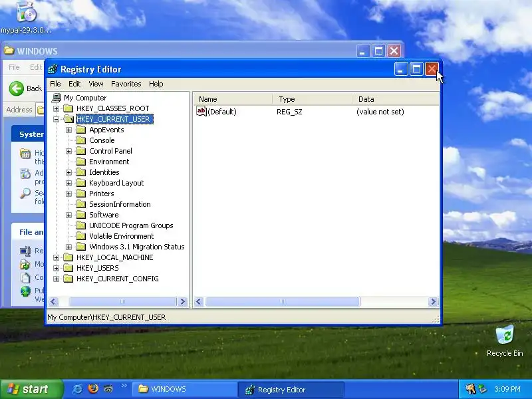Expand the Software subkey
This screenshot has height=399, width=532.
[x=68, y=215]
